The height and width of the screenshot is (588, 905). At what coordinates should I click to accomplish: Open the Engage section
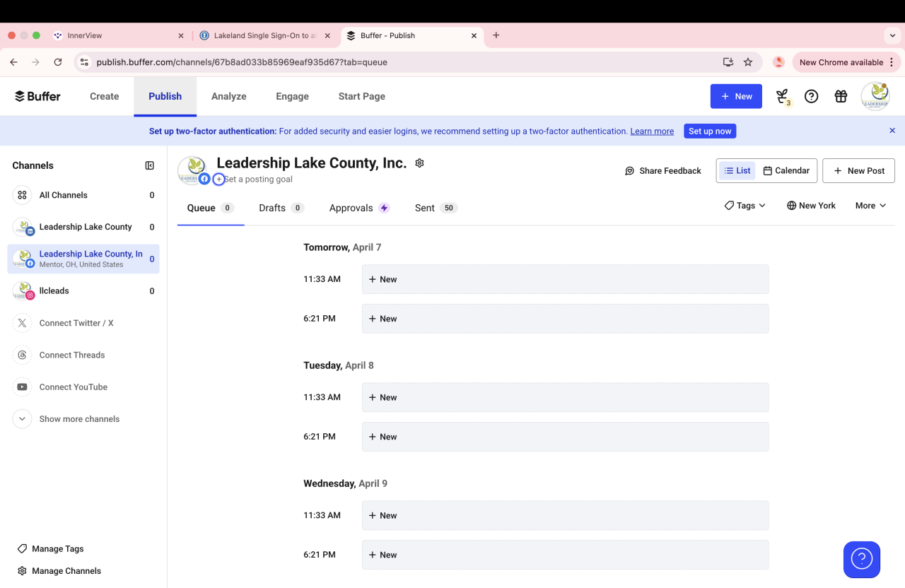(x=292, y=96)
